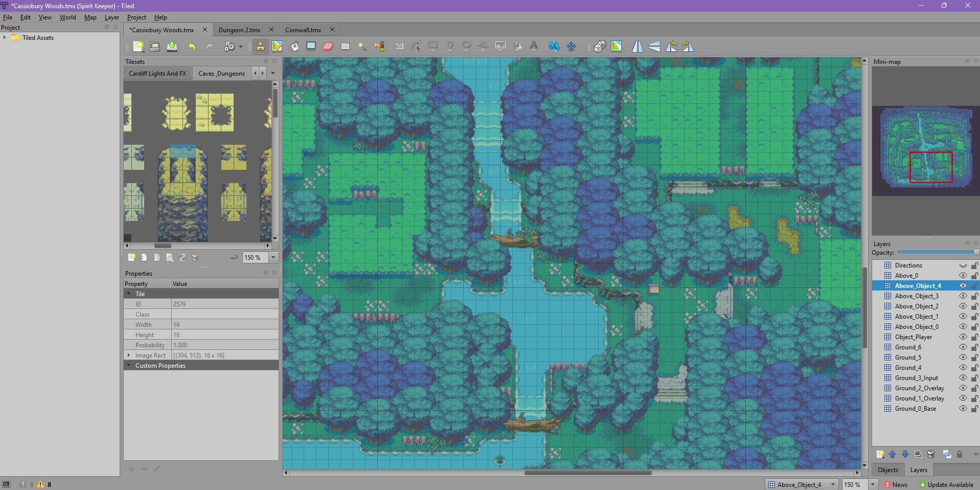Image resolution: width=980 pixels, height=490 pixels.
Task: Click the Raise Layer up arrow
Action: tap(893, 454)
